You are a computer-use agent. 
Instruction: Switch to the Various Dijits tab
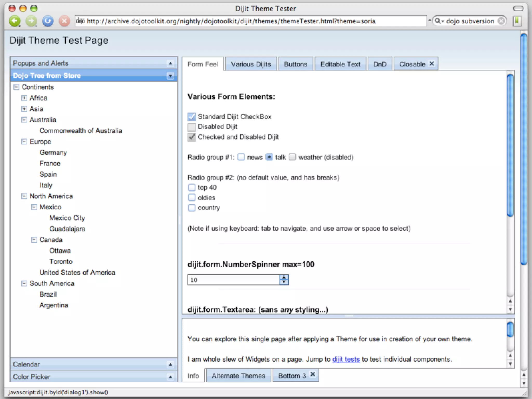(x=251, y=64)
